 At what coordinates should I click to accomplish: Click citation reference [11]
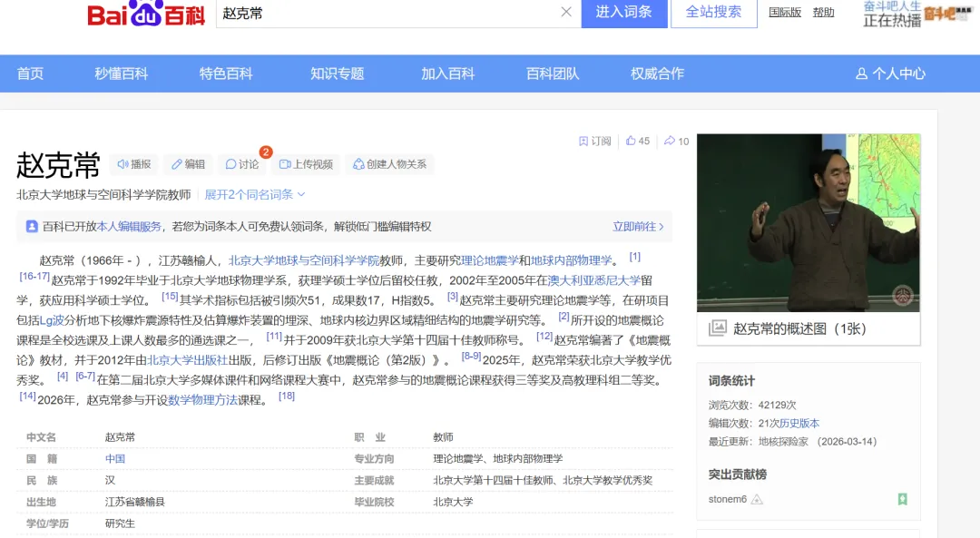pos(274,337)
